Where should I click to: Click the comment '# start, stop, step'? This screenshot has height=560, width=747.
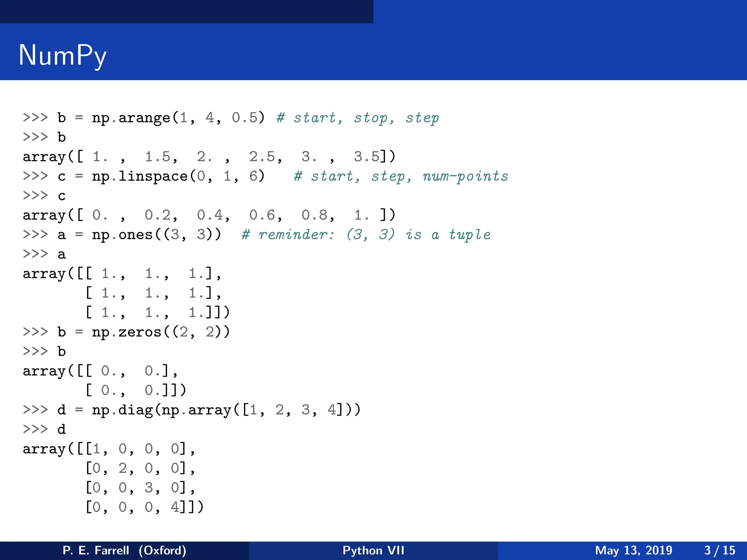(x=358, y=118)
